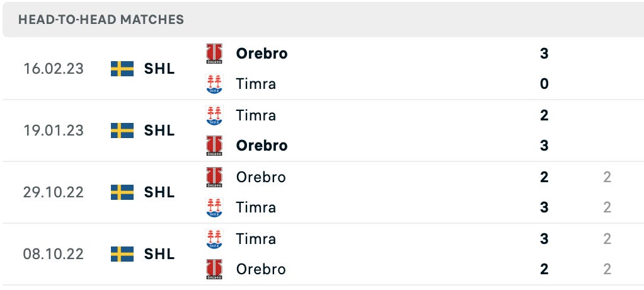This screenshot has width=644, height=290.
Task: Click Sweden flag beside 08.10.22 match
Action: point(122,254)
